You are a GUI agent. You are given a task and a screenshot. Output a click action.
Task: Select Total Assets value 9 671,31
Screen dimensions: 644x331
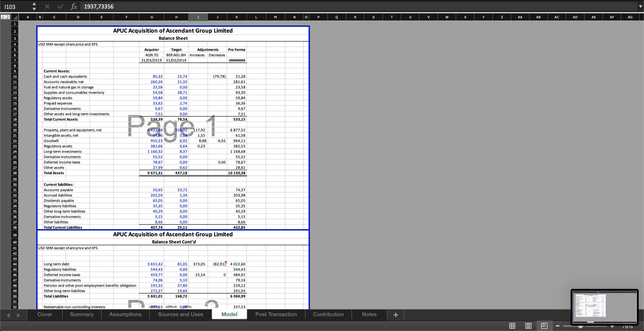[x=152, y=173]
